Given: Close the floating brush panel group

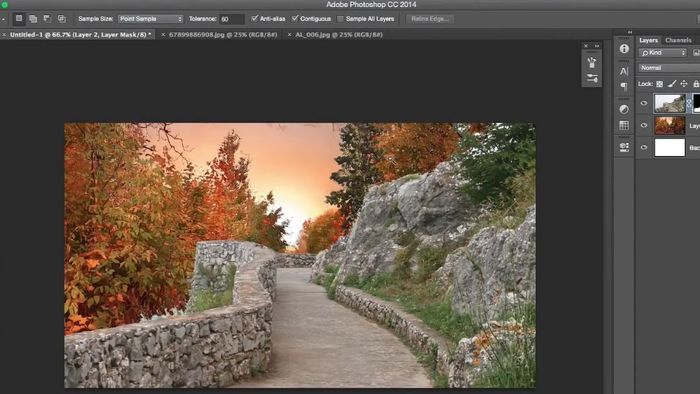Looking at the screenshot, I should (586, 46).
